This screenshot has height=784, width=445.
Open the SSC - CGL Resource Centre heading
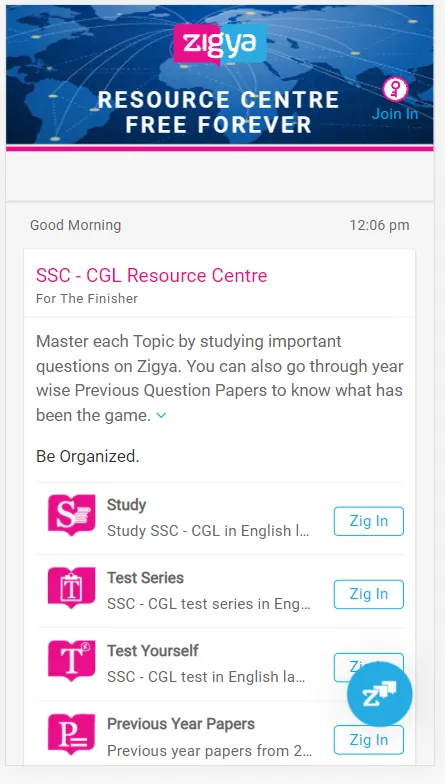152,276
